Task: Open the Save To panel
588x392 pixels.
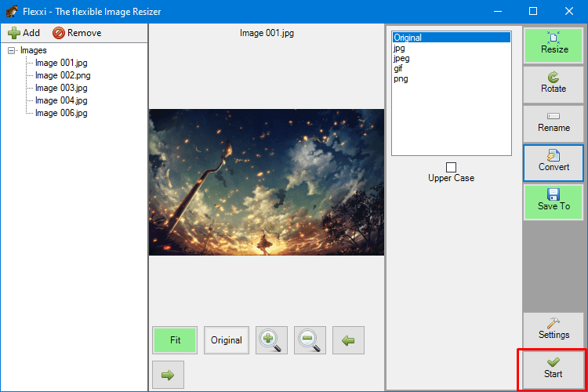Action: 554,201
